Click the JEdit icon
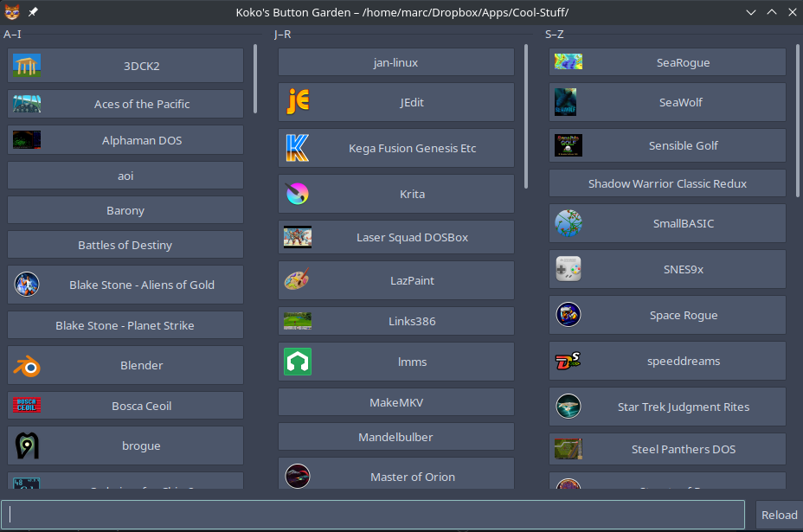 coord(298,102)
